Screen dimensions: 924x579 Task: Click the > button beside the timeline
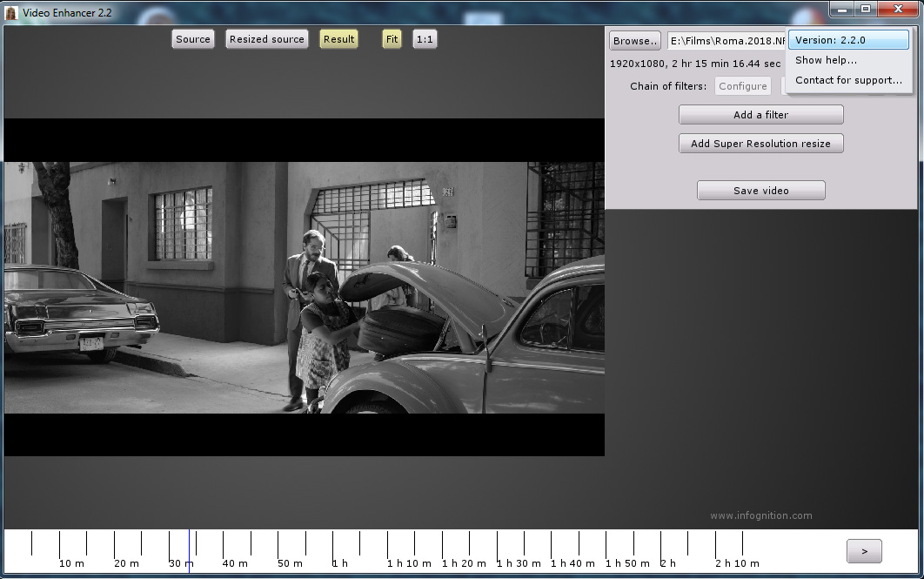863,551
